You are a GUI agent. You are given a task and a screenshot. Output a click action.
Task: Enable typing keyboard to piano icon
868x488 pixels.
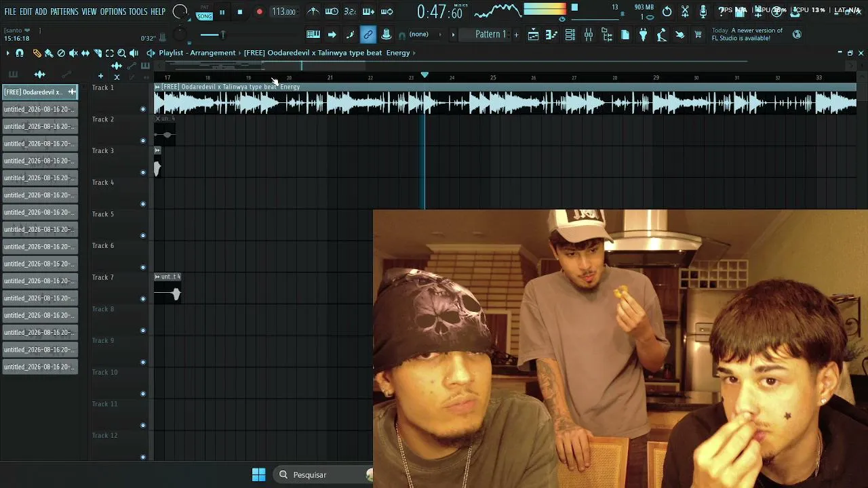click(x=313, y=35)
